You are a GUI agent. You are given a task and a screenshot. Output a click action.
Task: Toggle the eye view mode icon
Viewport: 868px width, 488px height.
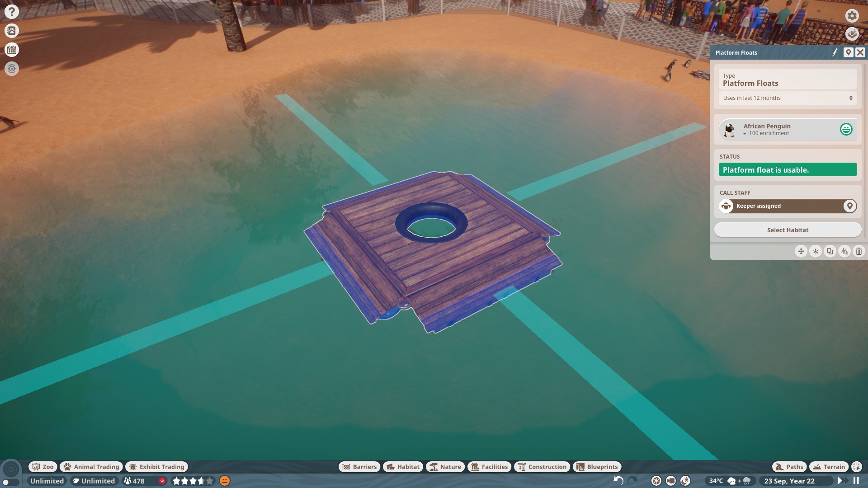(x=12, y=69)
